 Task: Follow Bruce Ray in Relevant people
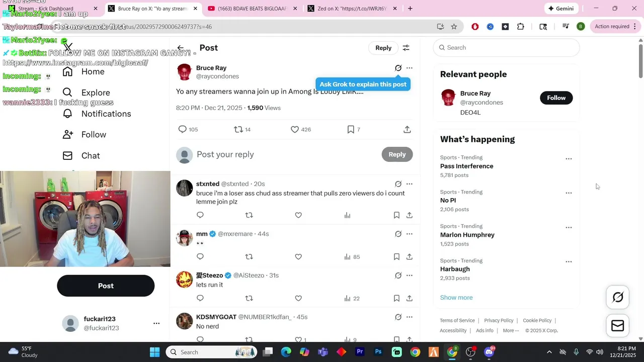(556, 98)
